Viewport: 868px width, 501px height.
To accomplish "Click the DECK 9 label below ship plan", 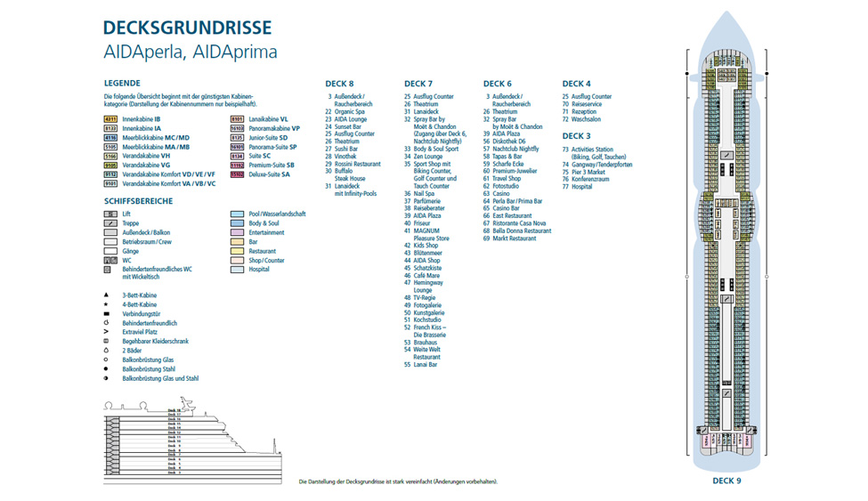I will [726, 481].
